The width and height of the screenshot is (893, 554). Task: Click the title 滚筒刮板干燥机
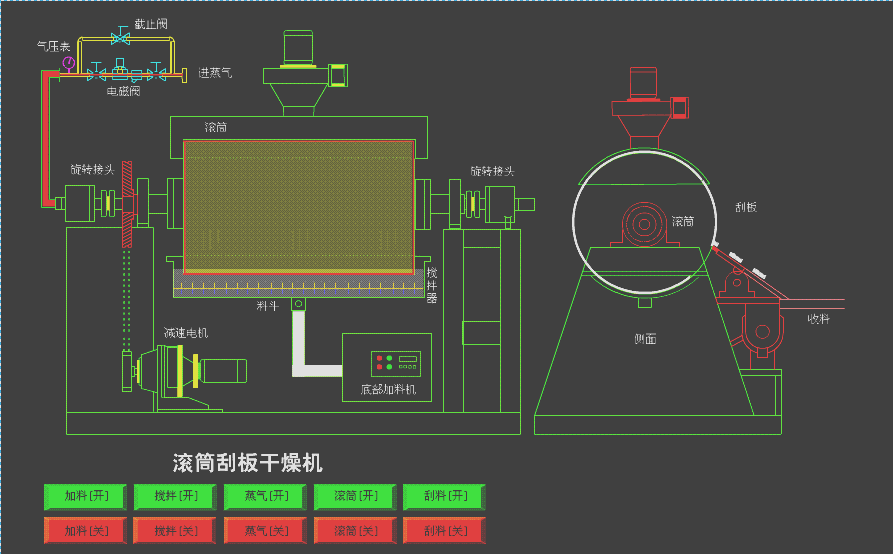tap(248, 463)
